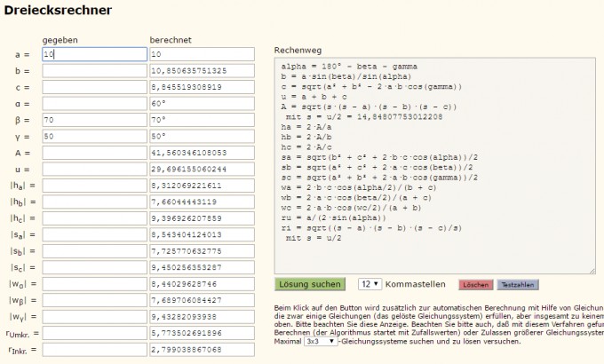Click the given input field for α
This screenshot has height=364, width=604.
pos(94,104)
